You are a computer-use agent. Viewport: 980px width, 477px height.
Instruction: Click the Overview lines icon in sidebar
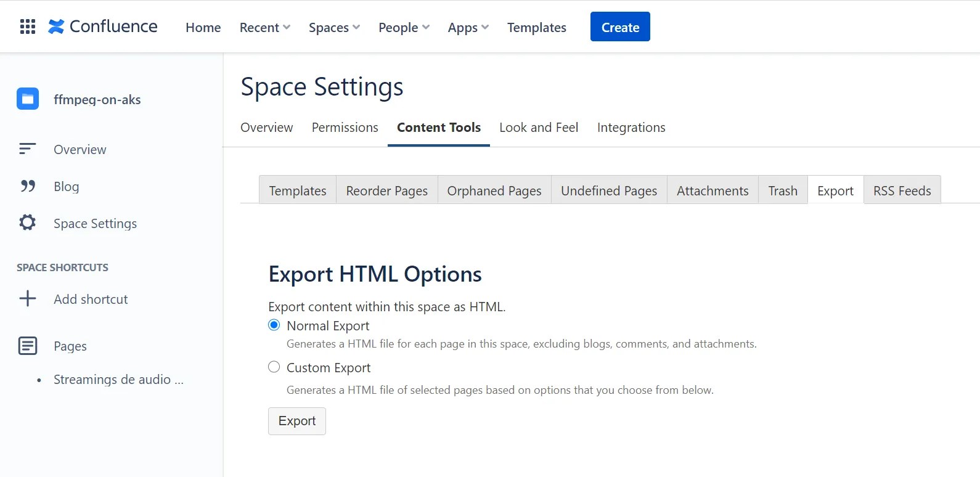point(28,149)
